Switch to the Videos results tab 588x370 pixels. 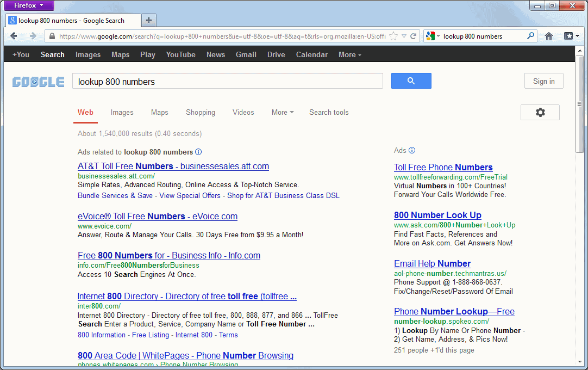click(243, 112)
